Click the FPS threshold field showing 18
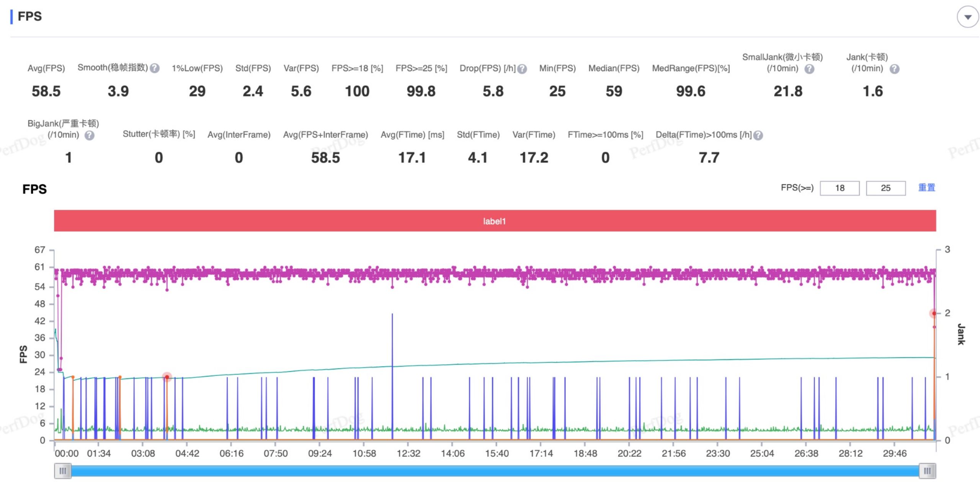The width and height of the screenshot is (980, 482). [x=840, y=188]
